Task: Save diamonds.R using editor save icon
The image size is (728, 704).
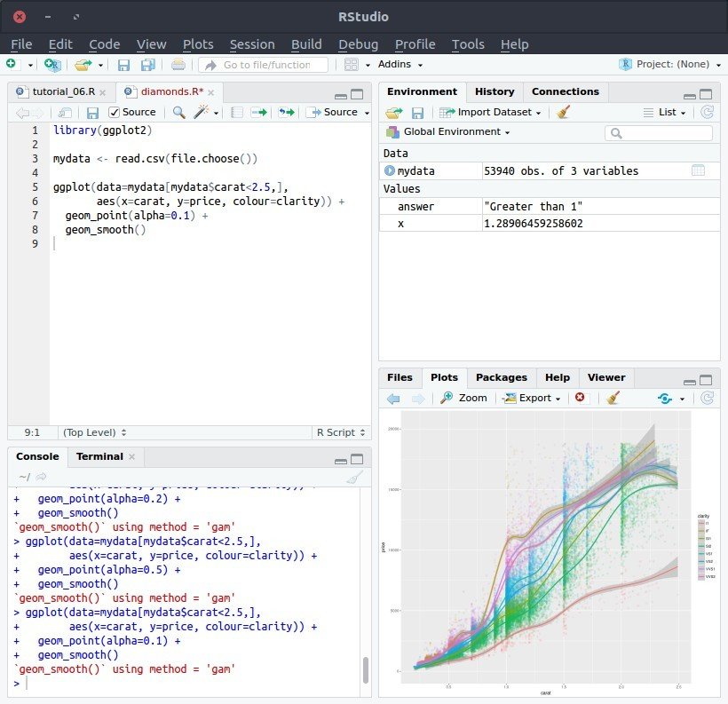Action: (93, 113)
